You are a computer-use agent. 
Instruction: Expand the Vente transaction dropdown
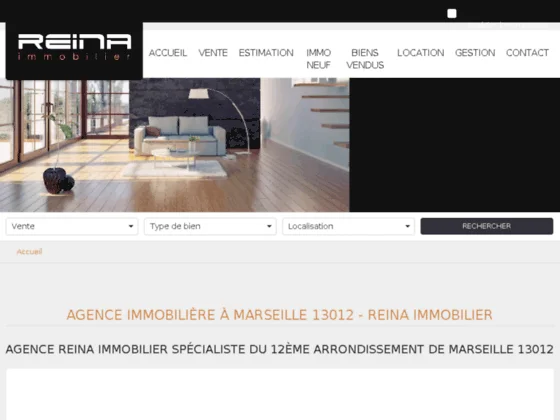(x=72, y=226)
